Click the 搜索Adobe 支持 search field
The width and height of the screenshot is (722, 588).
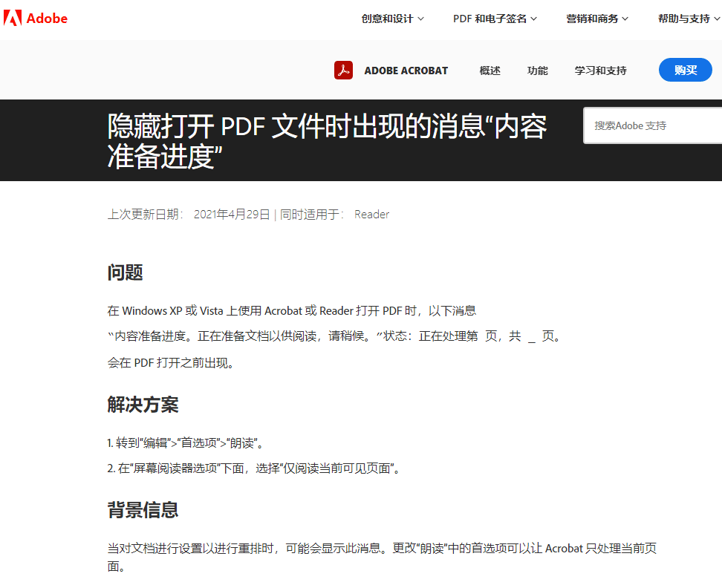(654, 125)
